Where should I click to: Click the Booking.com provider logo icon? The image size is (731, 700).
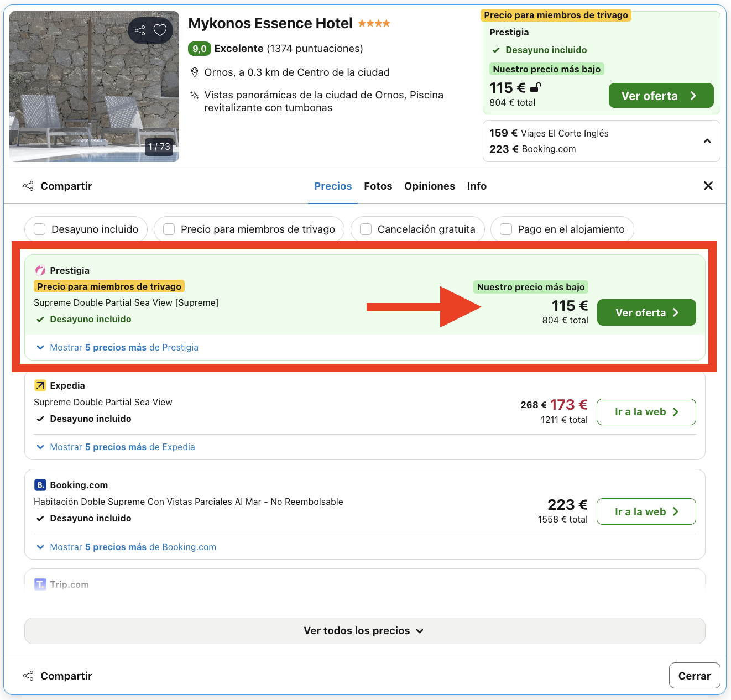pos(40,485)
